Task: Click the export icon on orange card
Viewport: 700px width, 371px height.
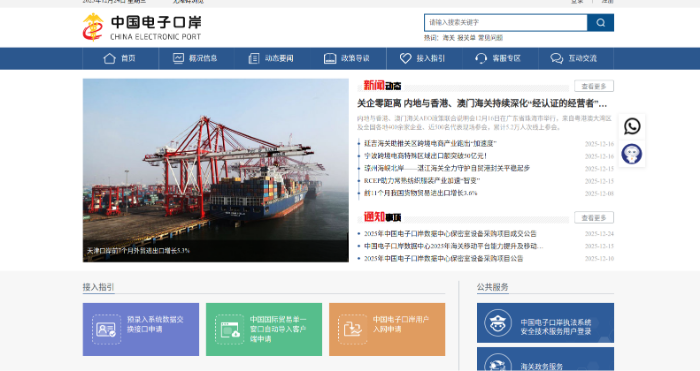Action: click(x=352, y=329)
